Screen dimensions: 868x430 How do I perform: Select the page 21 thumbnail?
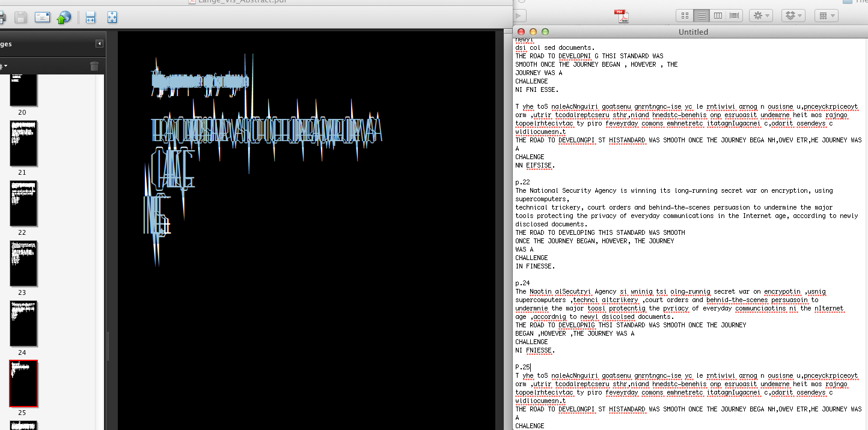coord(23,144)
